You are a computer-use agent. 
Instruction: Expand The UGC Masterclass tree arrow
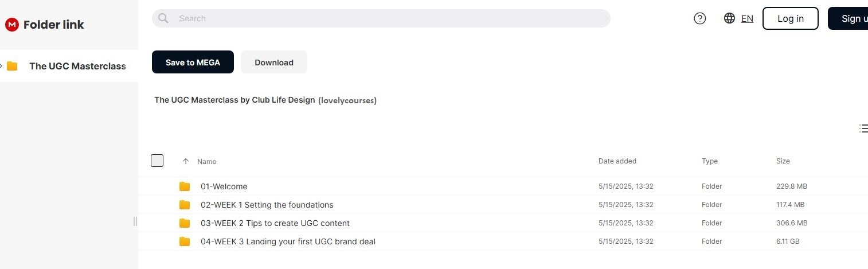pos(2,66)
